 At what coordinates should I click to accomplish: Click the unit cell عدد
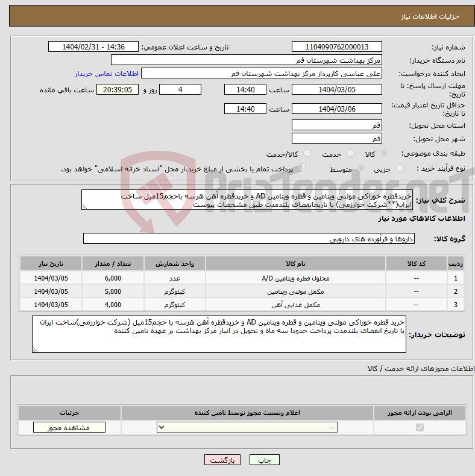point(175,278)
